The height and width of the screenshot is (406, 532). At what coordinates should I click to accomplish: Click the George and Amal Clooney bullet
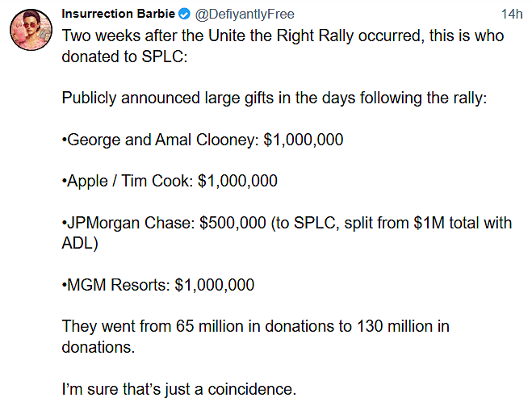(203, 140)
